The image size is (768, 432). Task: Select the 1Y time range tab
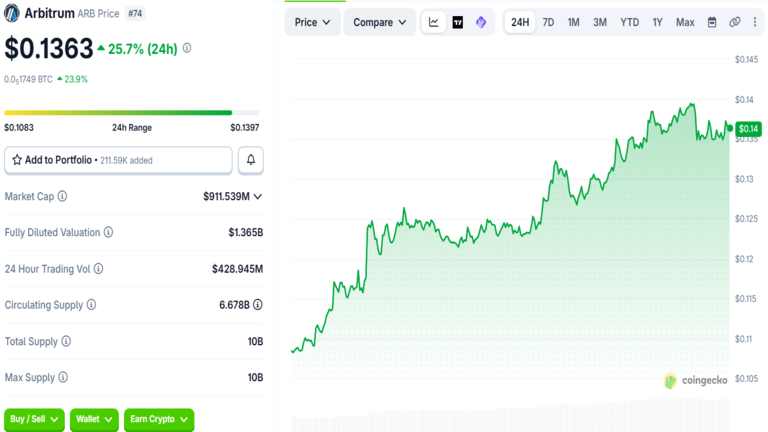point(657,22)
